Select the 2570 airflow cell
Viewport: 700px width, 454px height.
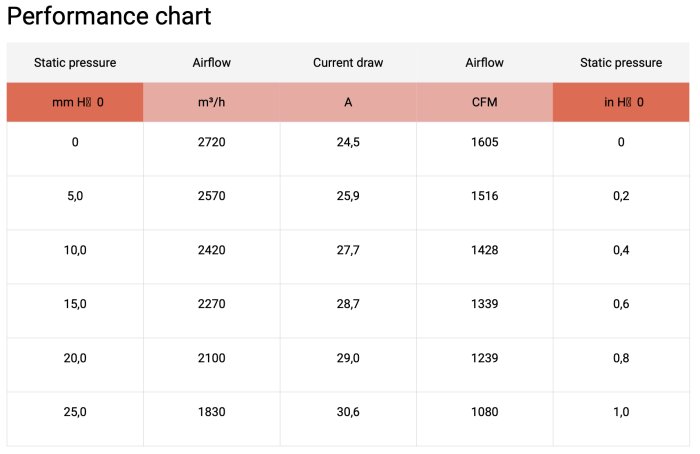pyautogui.click(x=211, y=196)
